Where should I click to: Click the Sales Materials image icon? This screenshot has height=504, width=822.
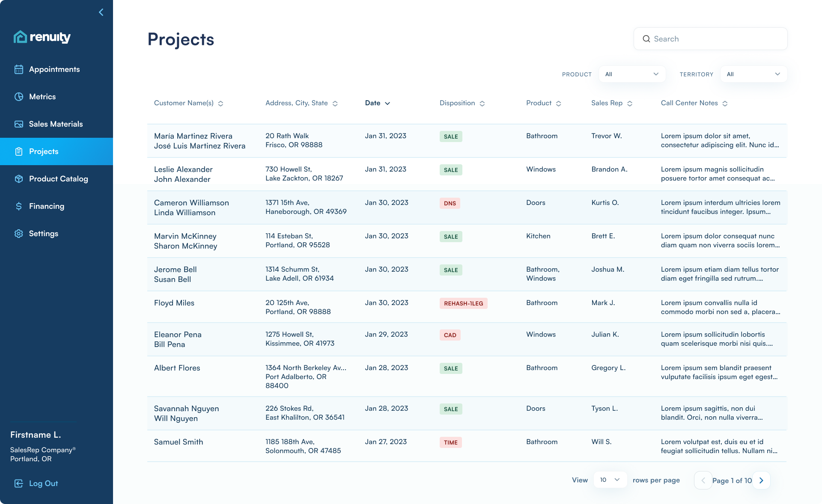click(x=19, y=124)
